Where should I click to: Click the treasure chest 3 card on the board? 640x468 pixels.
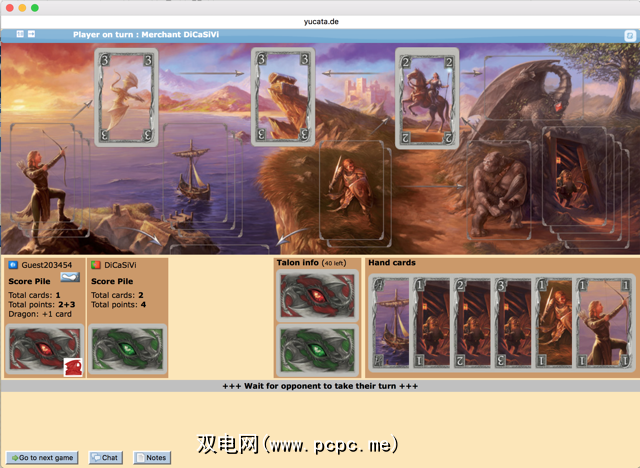coord(283,96)
